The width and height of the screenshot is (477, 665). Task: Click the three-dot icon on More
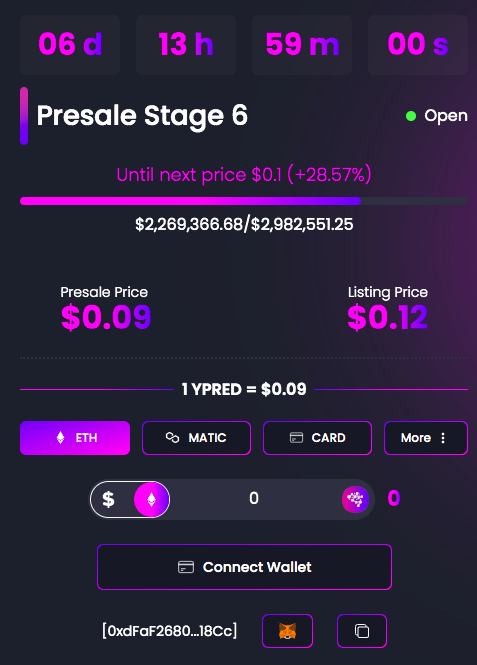(443, 438)
